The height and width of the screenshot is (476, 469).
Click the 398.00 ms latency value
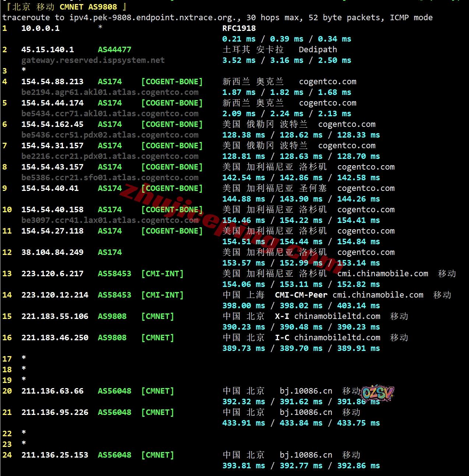(243, 306)
